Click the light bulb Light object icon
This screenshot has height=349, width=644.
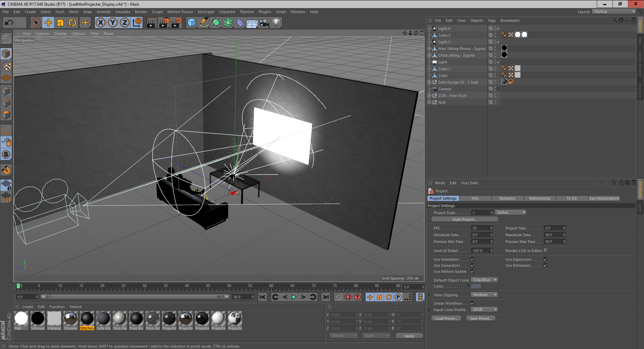(276, 23)
